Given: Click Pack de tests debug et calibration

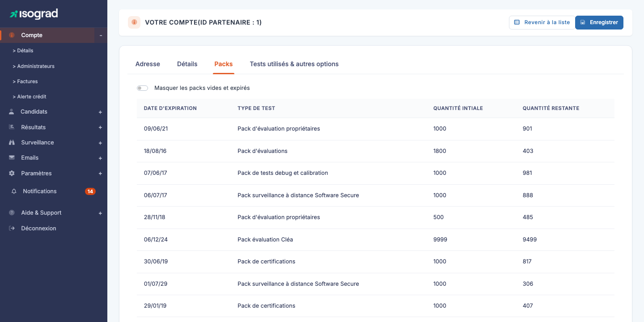Looking at the screenshot, I should tap(283, 173).
